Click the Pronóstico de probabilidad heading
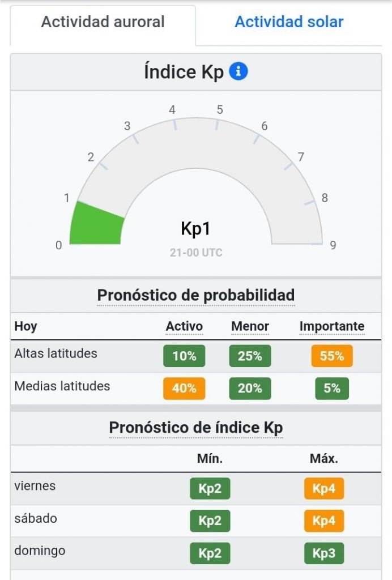 click(x=196, y=295)
